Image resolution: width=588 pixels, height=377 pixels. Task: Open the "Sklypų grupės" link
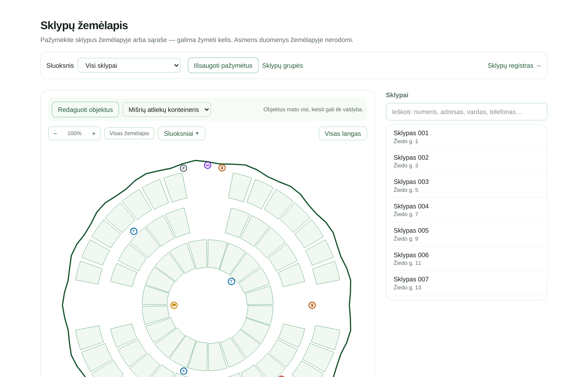pyautogui.click(x=282, y=66)
